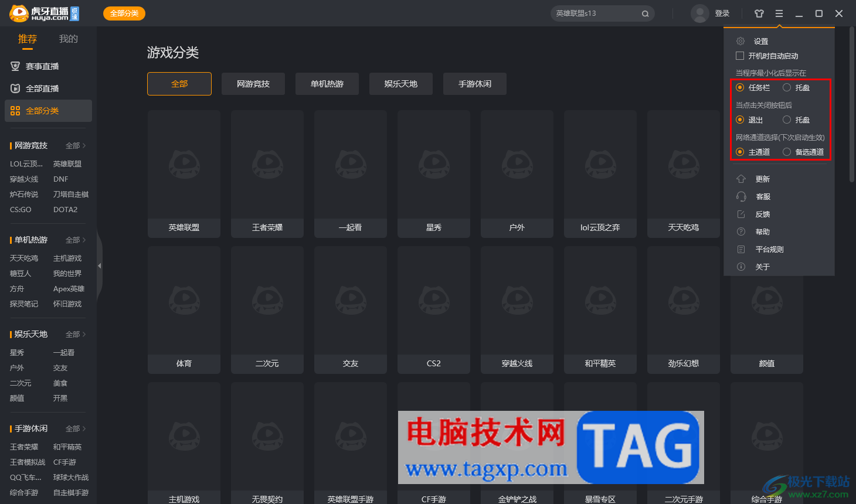The height and width of the screenshot is (504, 856).
Task: Click the 客服 headset icon
Action: [741, 196]
